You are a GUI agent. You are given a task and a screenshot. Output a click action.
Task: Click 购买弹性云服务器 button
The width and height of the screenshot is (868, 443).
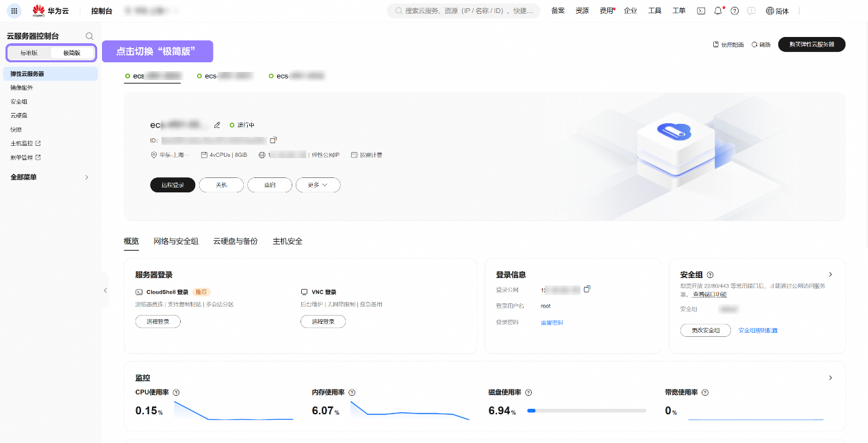pos(811,45)
